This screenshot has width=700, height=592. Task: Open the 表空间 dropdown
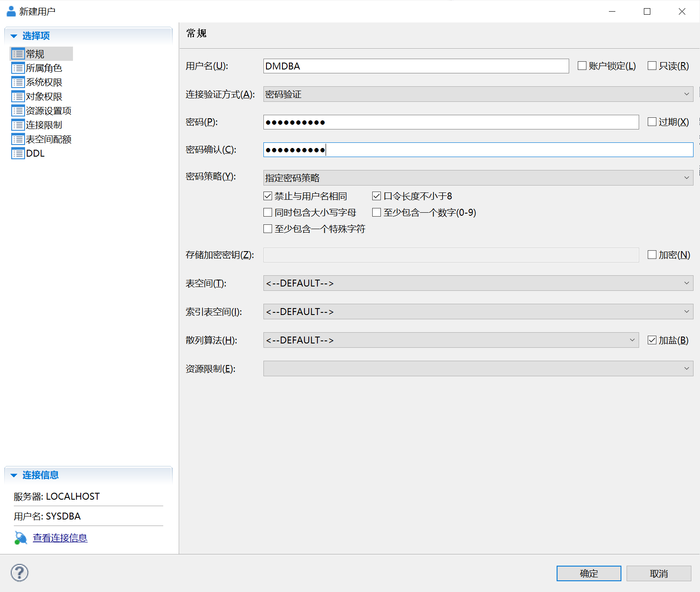478,283
